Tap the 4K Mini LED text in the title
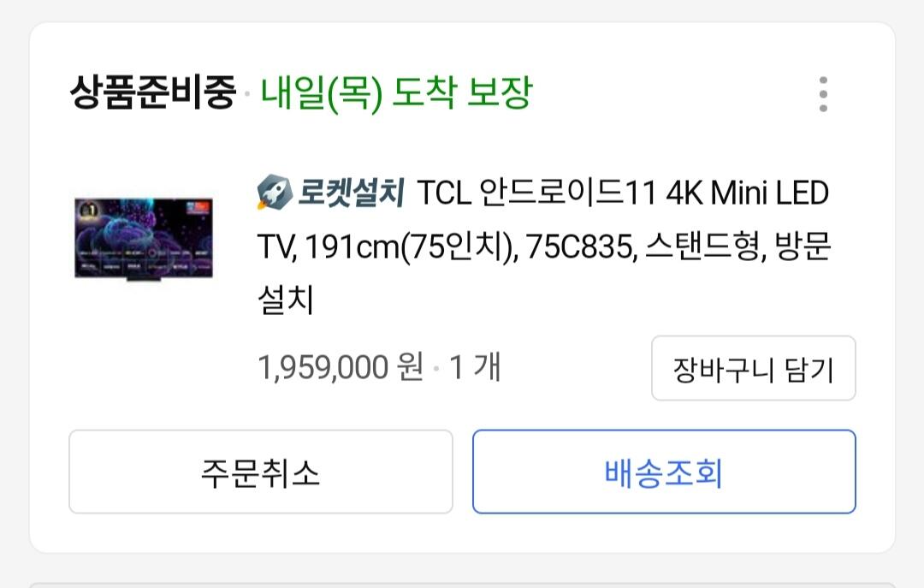Viewport: 924px width, 588px height. point(747,193)
